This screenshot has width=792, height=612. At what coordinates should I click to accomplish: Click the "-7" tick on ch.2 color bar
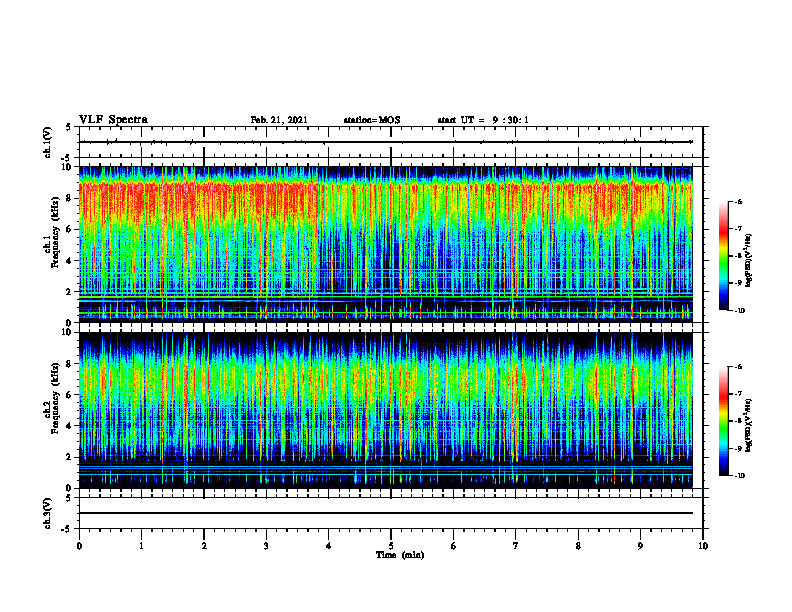(x=738, y=394)
